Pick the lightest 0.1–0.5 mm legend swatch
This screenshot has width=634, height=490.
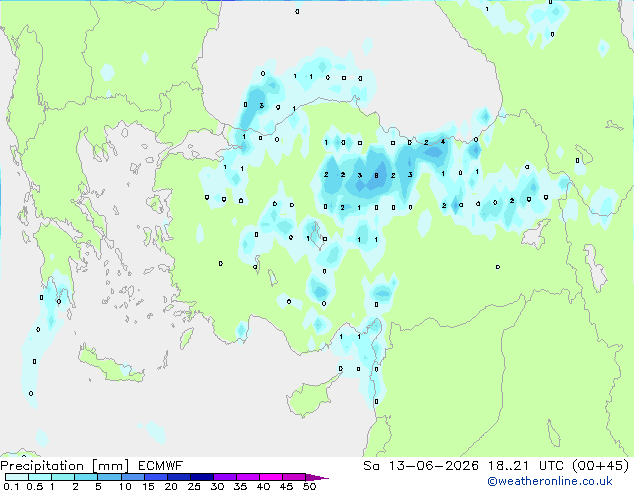tap(17, 477)
